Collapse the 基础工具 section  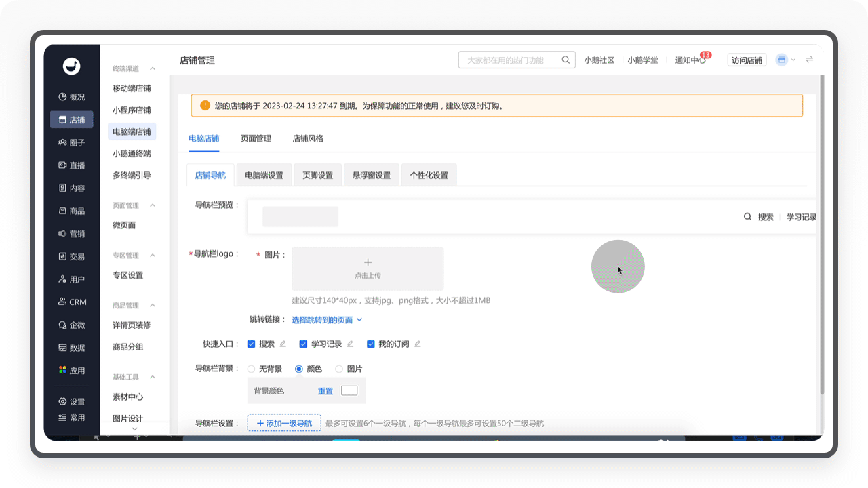tap(153, 377)
